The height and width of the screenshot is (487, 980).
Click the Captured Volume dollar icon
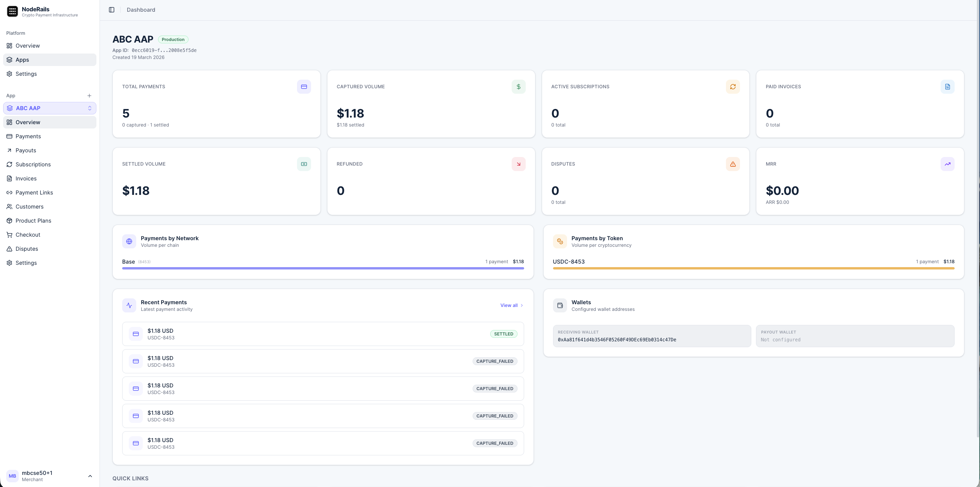(518, 87)
